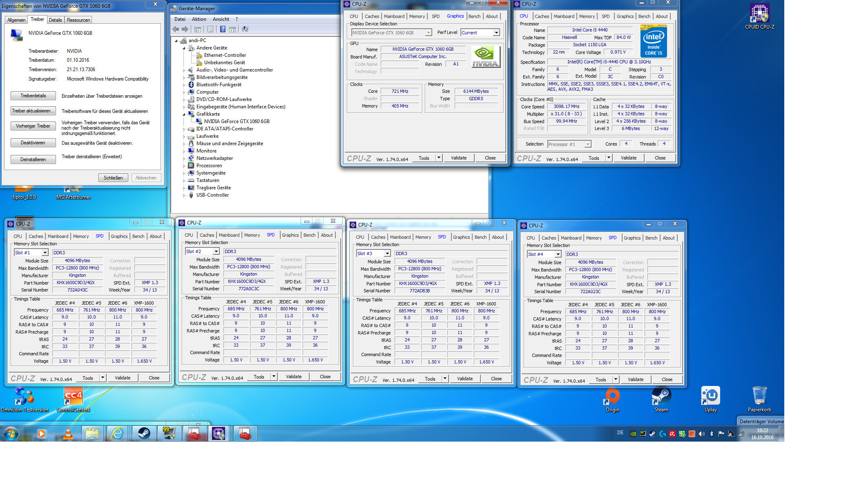This screenshot has width=868, height=489.
Task: Open the Tools dropdown arrow in the Graphics CPU-Z window
Action: 439,158
